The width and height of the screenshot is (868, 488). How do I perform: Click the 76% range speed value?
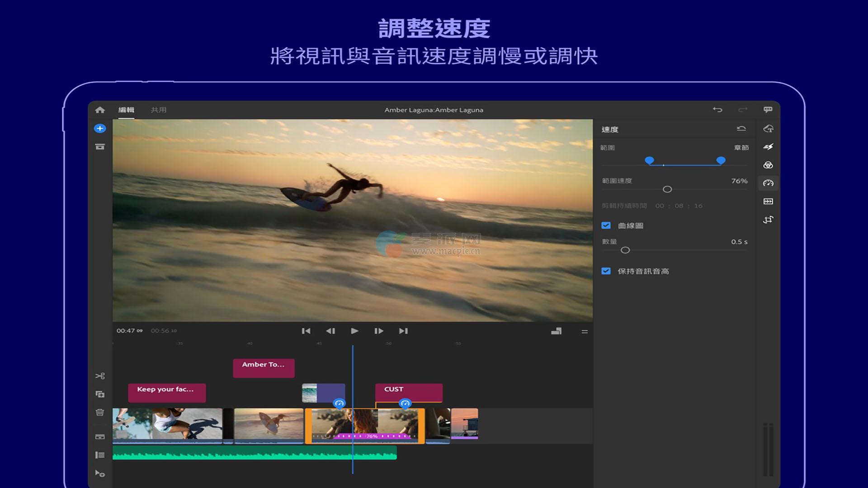(739, 181)
